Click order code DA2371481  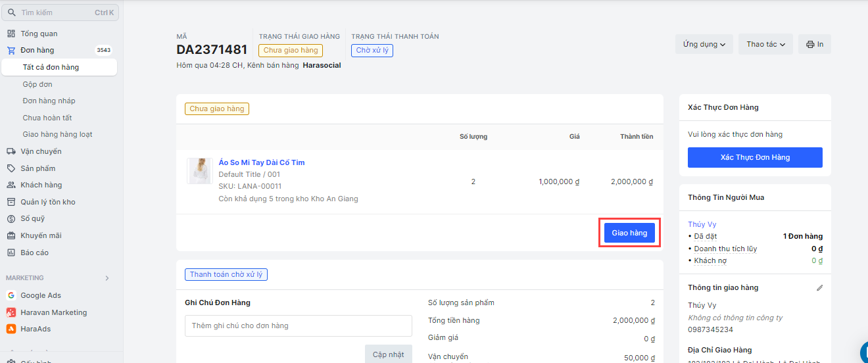pos(212,49)
